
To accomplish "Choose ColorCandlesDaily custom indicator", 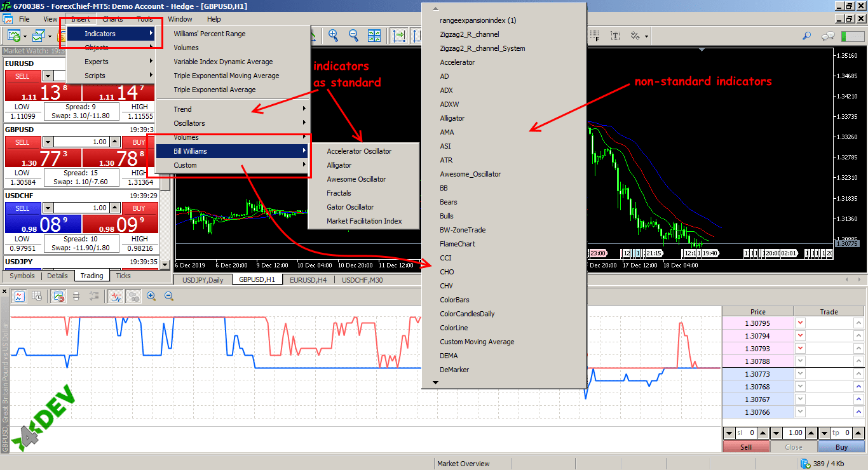I will (503, 314).
